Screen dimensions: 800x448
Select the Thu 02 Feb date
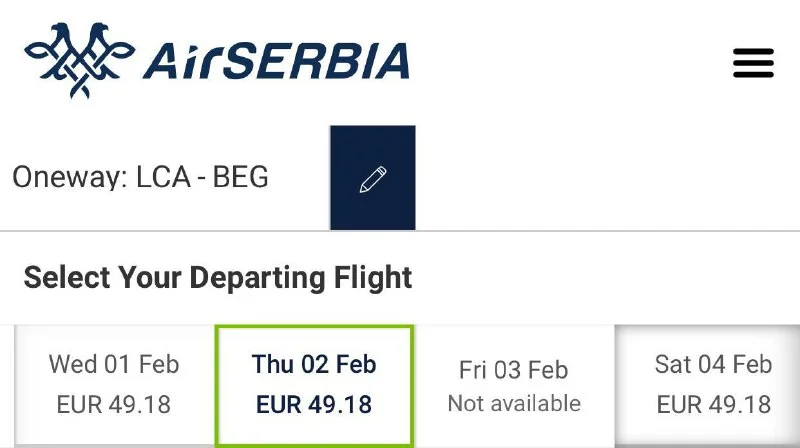314,364
